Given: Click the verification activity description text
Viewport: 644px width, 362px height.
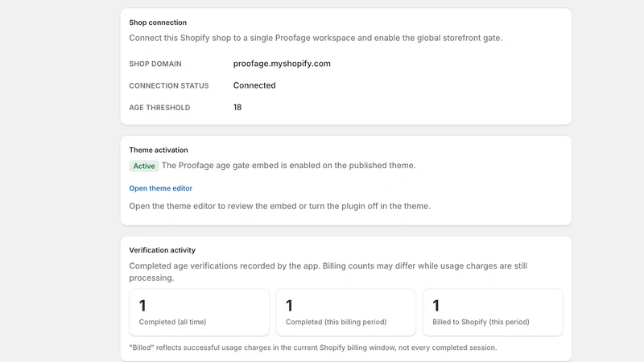Looking at the screenshot, I should (328, 272).
